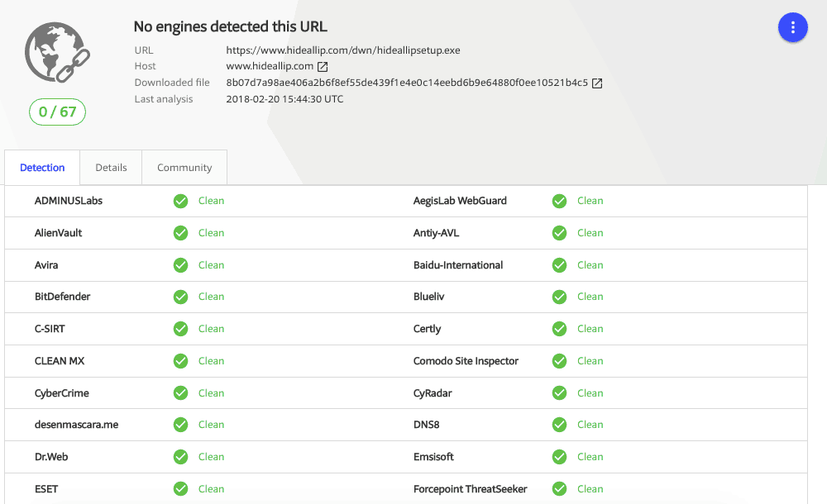Viewport: 827px width, 504px height.
Task: Click the Clean result next to Avira
Action: point(211,265)
